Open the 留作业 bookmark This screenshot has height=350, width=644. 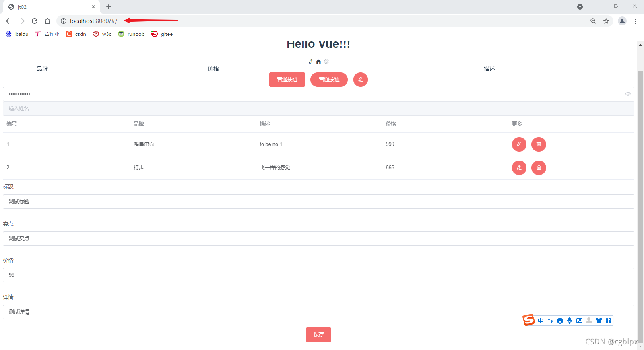pos(47,34)
